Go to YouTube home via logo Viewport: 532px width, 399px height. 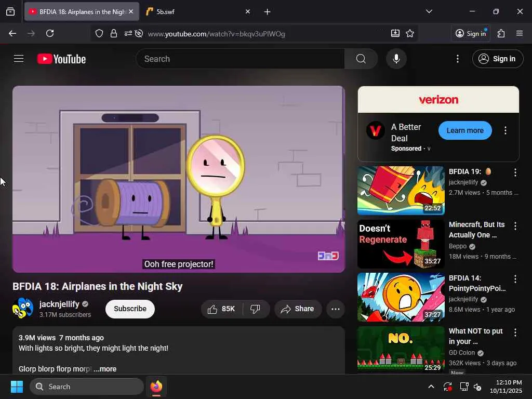tap(61, 59)
